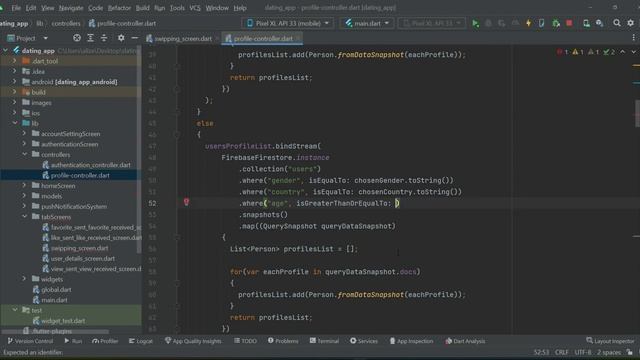Viewport: 640px width, 360px height.
Task: Open editor tabs more options menu
Action: coord(633,38)
